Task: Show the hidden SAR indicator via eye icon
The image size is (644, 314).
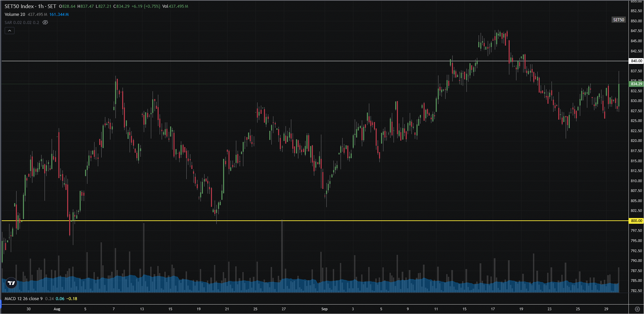Action: [45, 23]
